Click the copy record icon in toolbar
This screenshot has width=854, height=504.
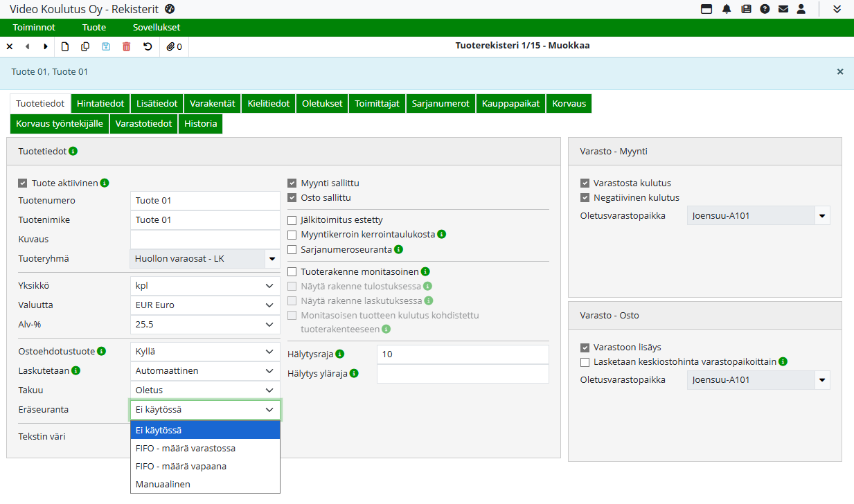click(85, 46)
